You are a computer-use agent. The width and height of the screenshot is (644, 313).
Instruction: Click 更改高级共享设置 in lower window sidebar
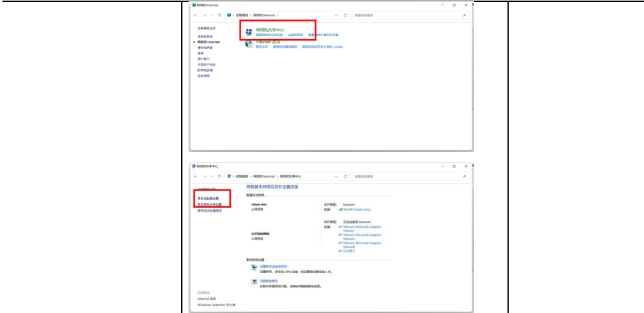[x=209, y=204]
